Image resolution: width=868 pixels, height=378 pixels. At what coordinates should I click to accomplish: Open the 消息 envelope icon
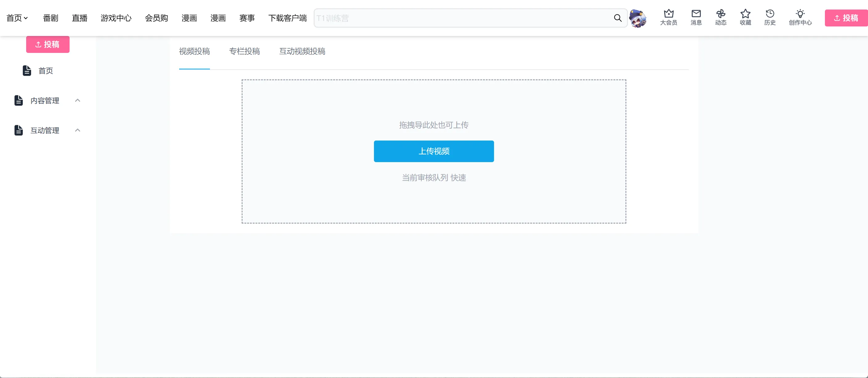696,14
